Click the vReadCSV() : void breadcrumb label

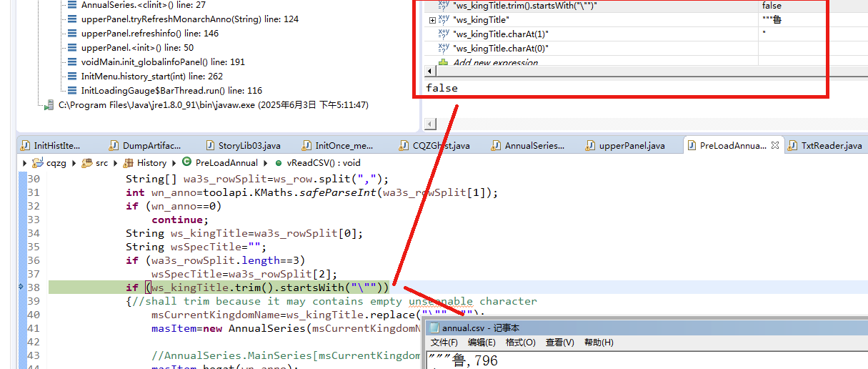pos(324,163)
